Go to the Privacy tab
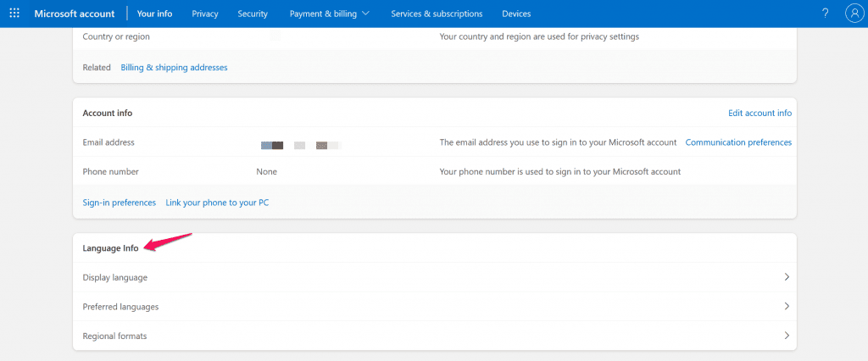868x361 pixels. point(205,14)
